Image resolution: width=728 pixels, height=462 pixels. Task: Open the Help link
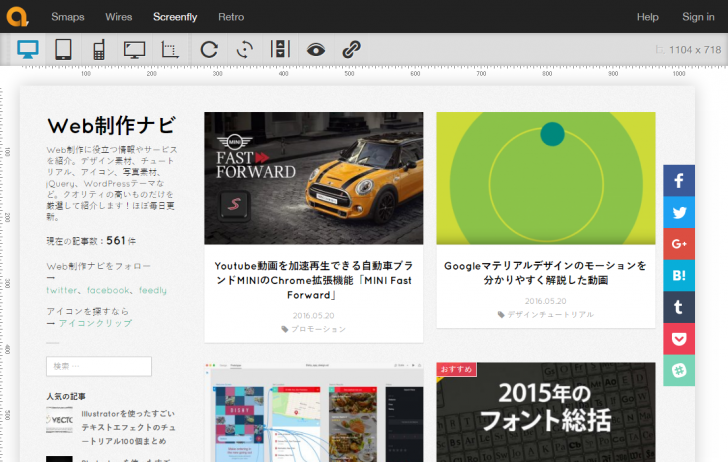tap(647, 17)
